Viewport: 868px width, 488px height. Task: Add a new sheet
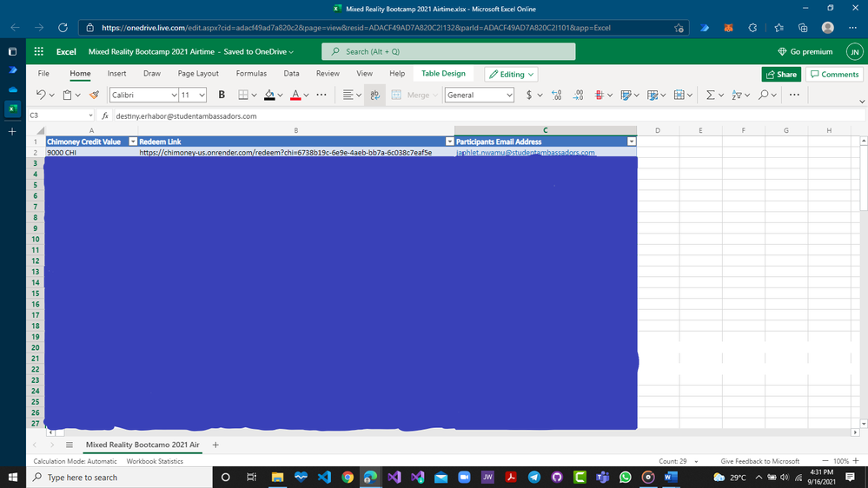(x=215, y=445)
